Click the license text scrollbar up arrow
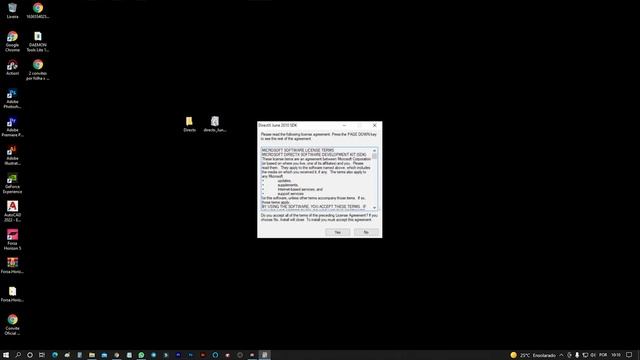Image resolution: width=640 pixels, height=360 pixels. click(374, 151)
